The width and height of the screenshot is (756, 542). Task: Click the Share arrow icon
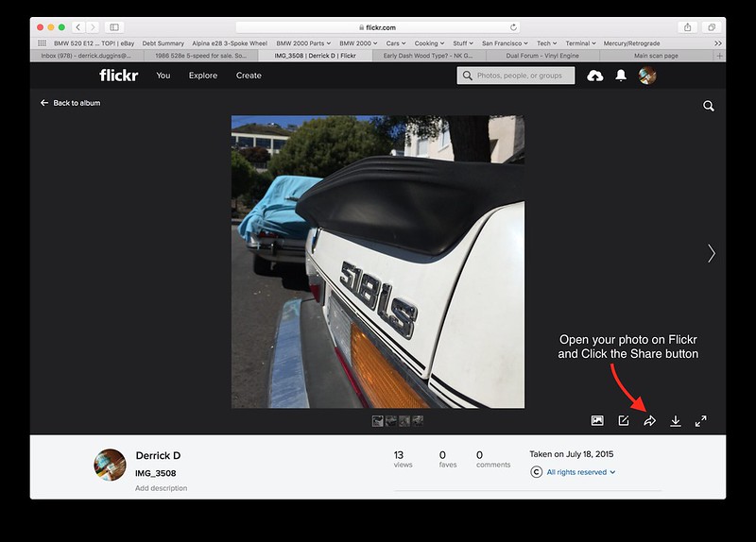coord(649,421)
